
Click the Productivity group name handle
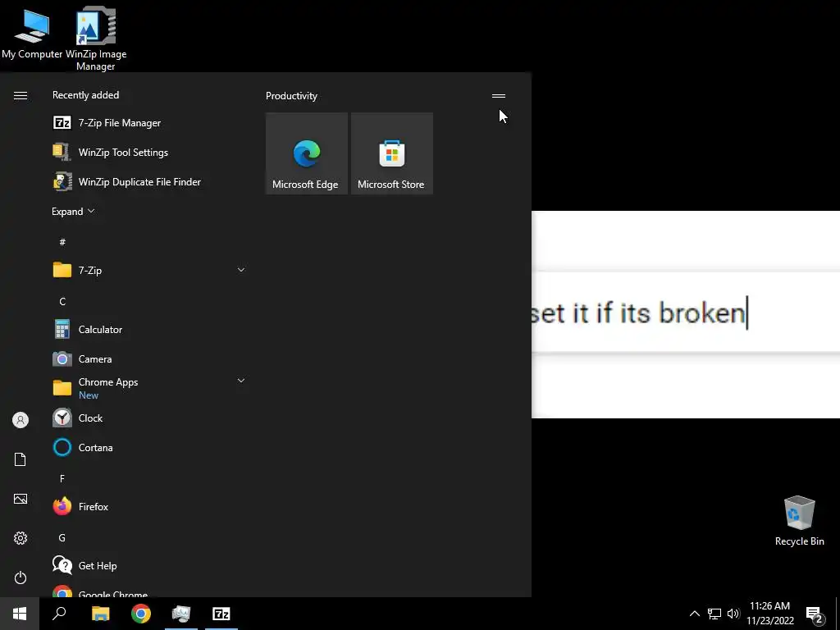499,96
